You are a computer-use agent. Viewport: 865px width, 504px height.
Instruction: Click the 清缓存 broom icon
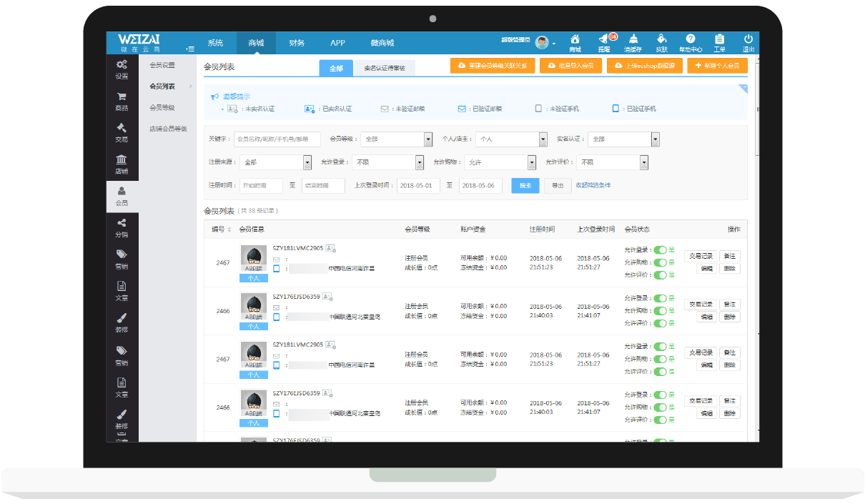pos(633,43)
